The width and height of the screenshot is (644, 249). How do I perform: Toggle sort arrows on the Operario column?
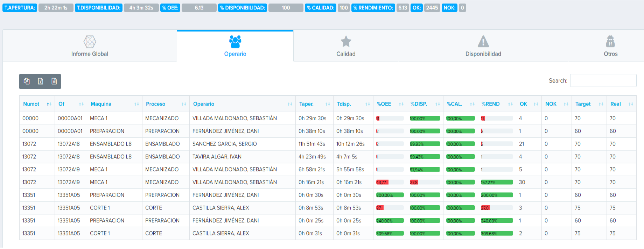pos(290,104)
